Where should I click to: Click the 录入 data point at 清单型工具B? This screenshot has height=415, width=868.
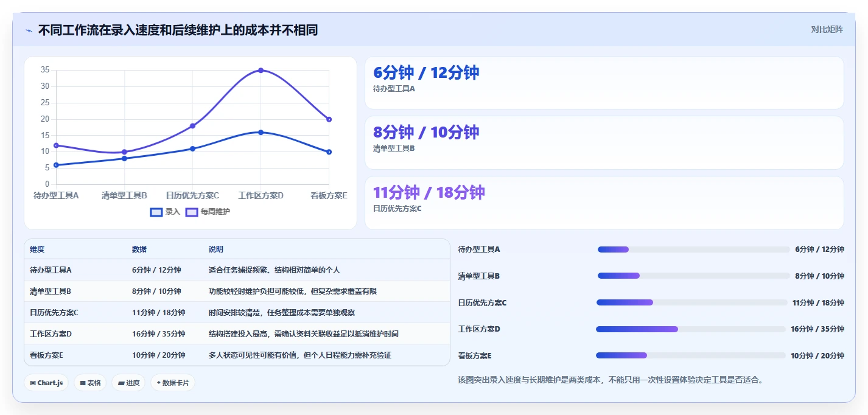tap(124, 158)
